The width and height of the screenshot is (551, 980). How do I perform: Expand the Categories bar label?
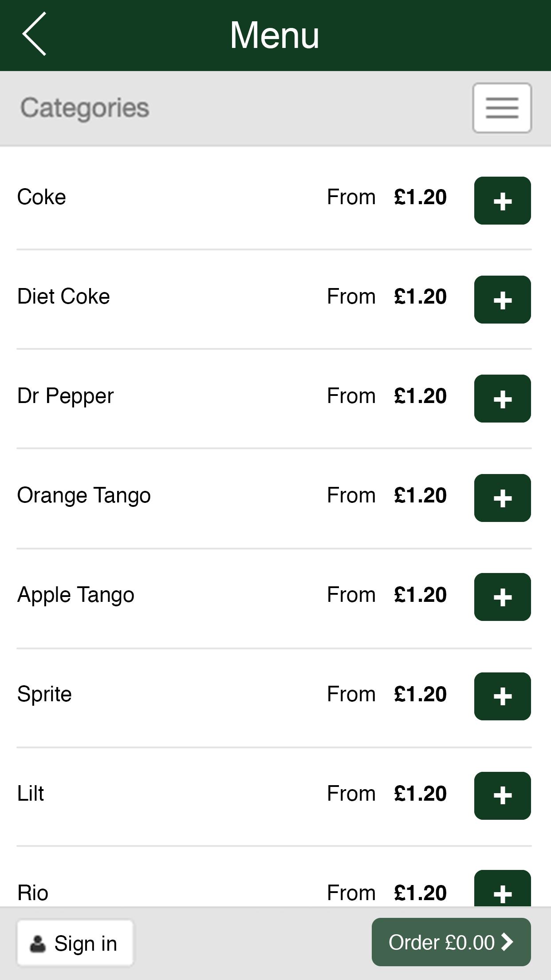85,108
